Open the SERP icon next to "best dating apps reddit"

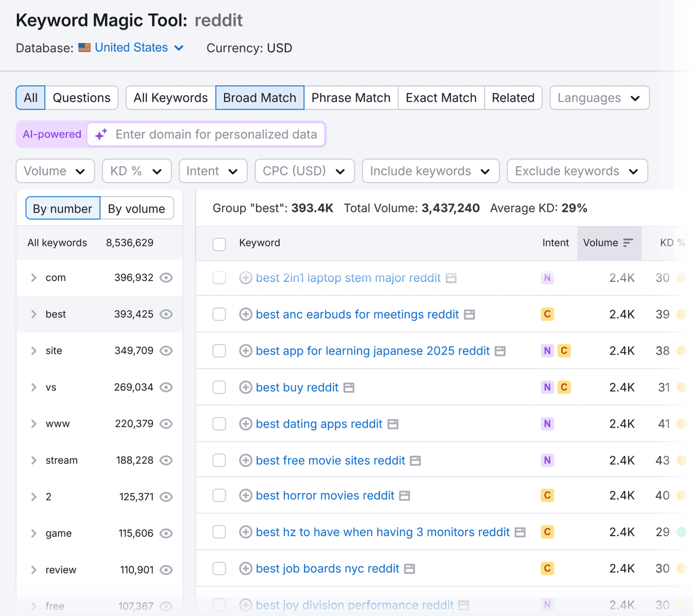[394, 424]
